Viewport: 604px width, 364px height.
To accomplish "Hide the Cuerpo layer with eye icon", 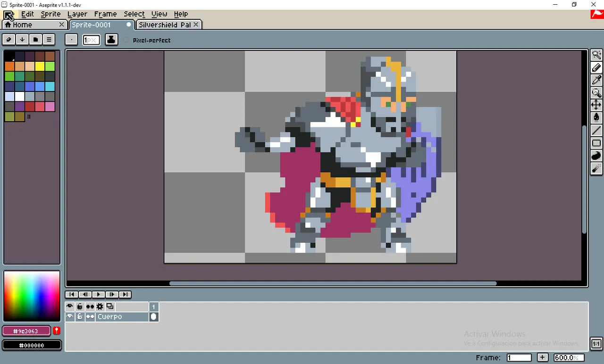I will point(70,317).
